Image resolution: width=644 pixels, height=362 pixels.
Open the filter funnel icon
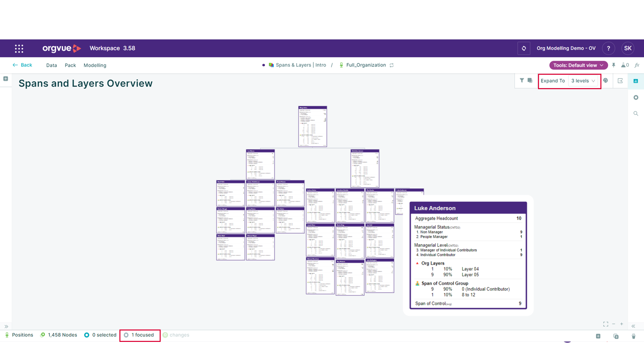click(x=522, y=80)
